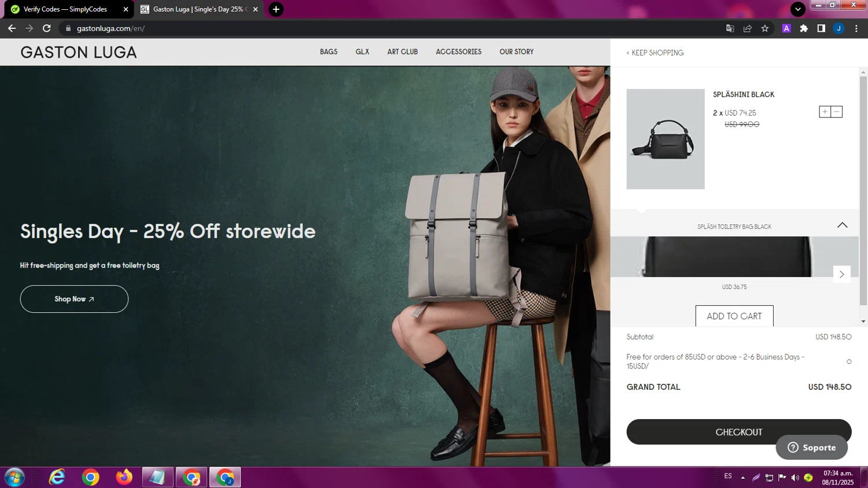Open the Extensions puzzle menu
This screenshot has height=488, width=868.
(x=804, y=28)
